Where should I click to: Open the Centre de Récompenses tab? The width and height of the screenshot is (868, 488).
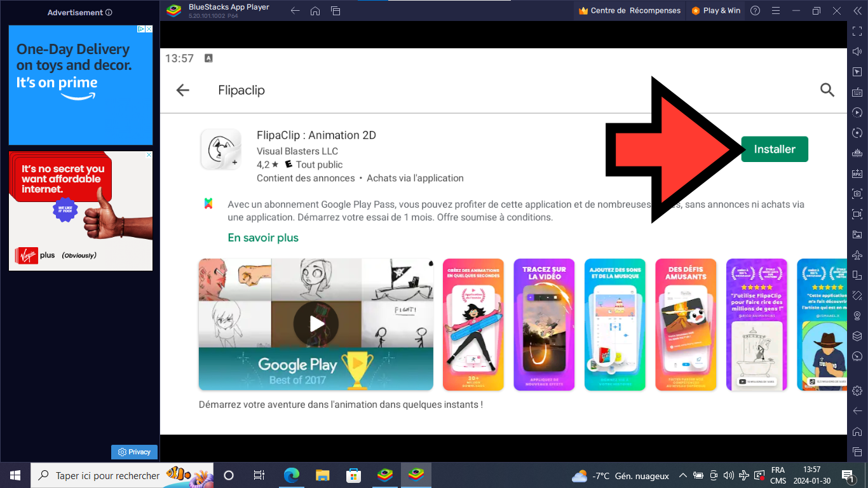[630, 10]
